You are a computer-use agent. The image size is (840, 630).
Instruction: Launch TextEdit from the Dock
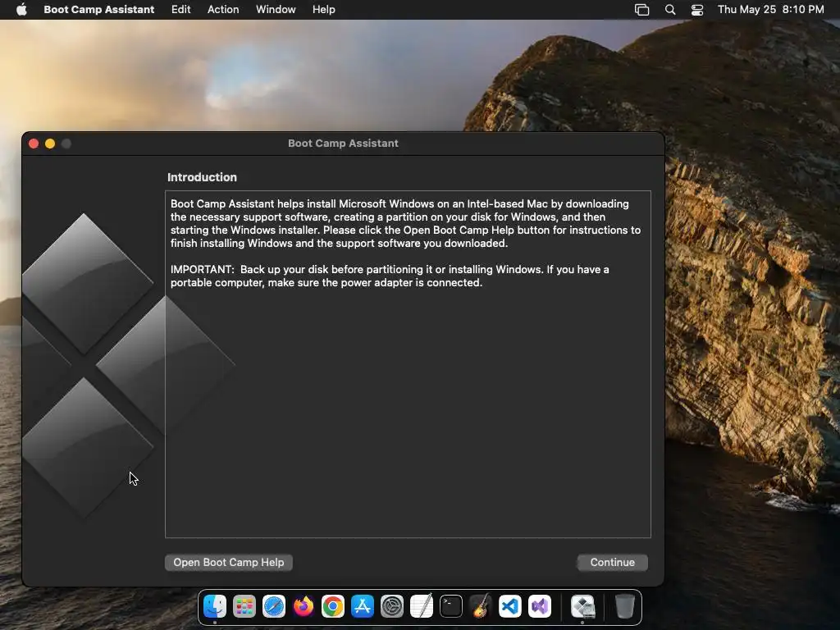421,606
